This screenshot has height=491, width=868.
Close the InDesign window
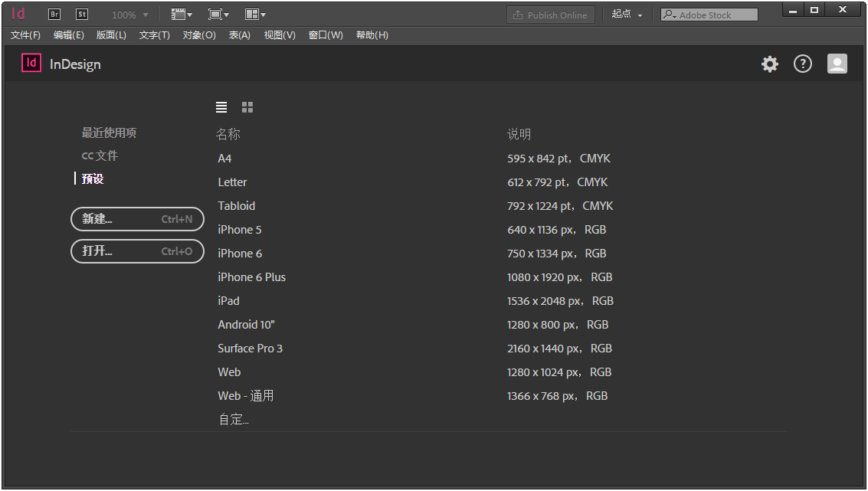(x=843, y=10)
